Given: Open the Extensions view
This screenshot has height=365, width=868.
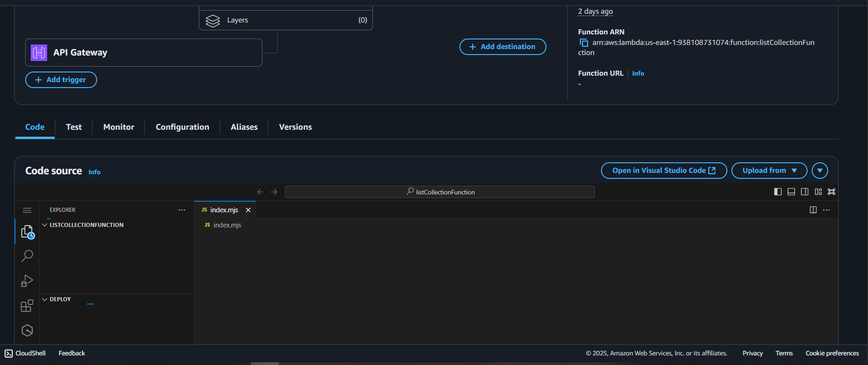Looking at the screenshot, I should [x=27, y=305].
